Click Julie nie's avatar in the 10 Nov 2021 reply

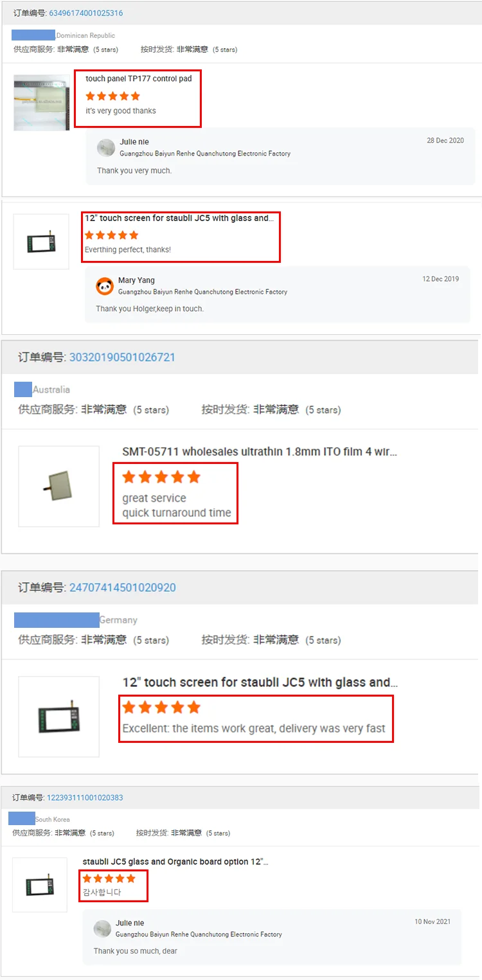pos(103,929)
